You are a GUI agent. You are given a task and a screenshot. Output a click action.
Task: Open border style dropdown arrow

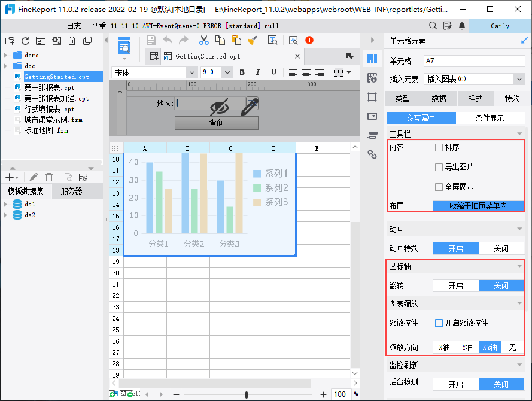pyautogui.click(x=349, y=72)
